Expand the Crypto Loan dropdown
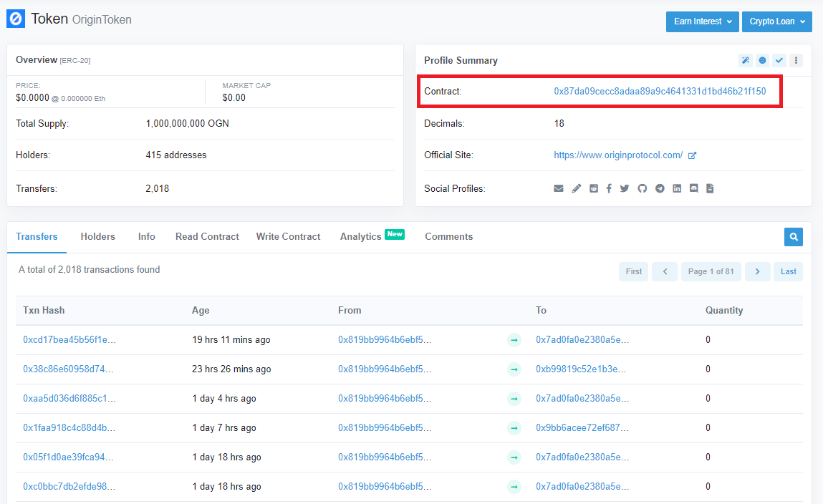Image resolution: width=823 pixels, height=504 pixels. [777, 21]
